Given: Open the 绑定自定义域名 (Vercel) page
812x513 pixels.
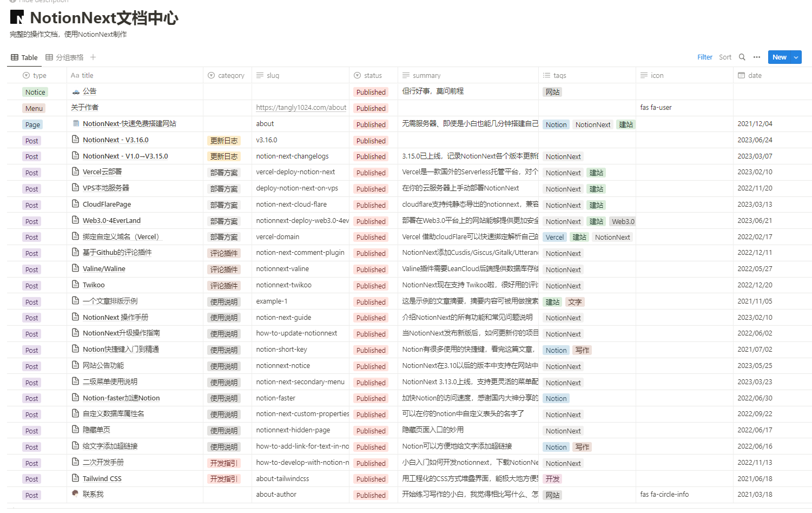Looking at the screenshot, I should click(122, 236).
